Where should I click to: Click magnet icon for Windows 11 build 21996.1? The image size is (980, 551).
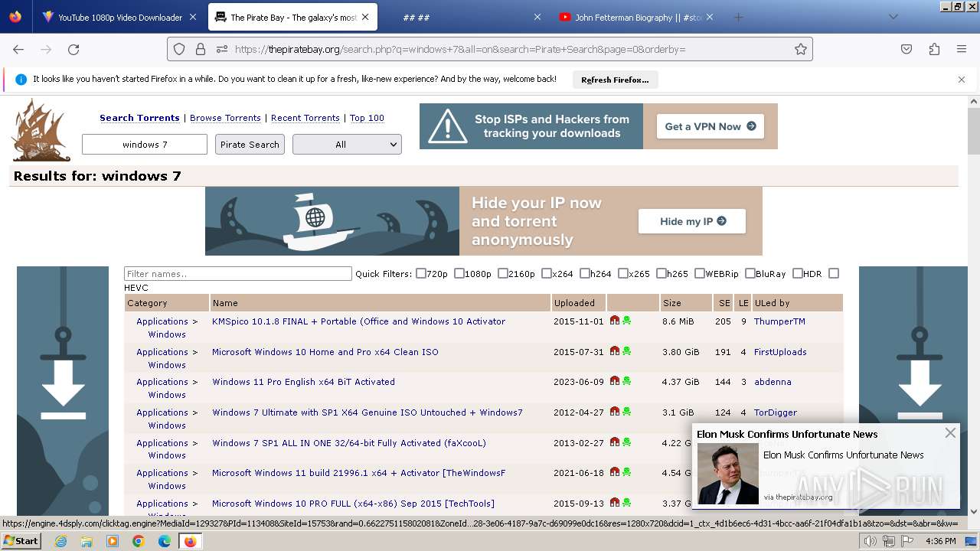(x=614, y=472)
